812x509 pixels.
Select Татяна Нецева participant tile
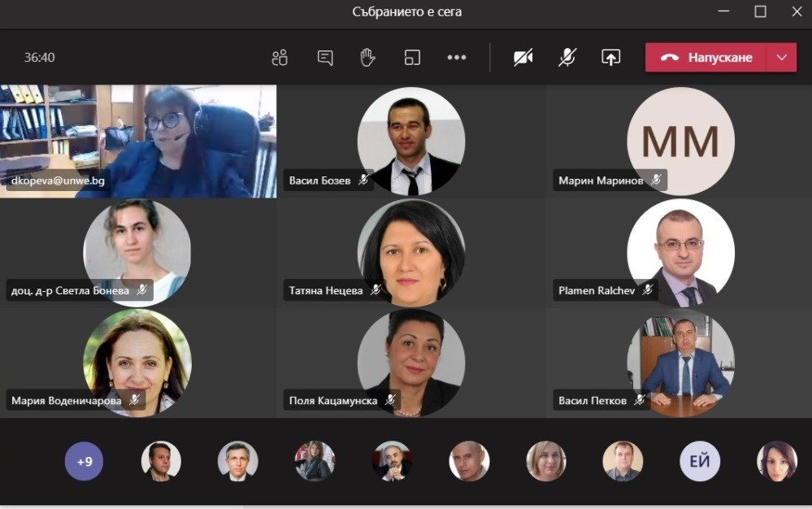pos(411,253)
